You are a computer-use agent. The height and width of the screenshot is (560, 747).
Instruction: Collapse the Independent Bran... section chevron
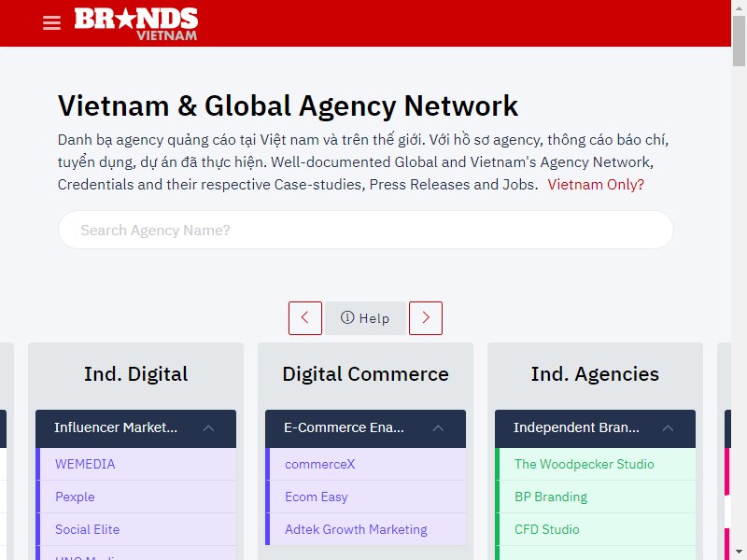(x=668, y=428)
